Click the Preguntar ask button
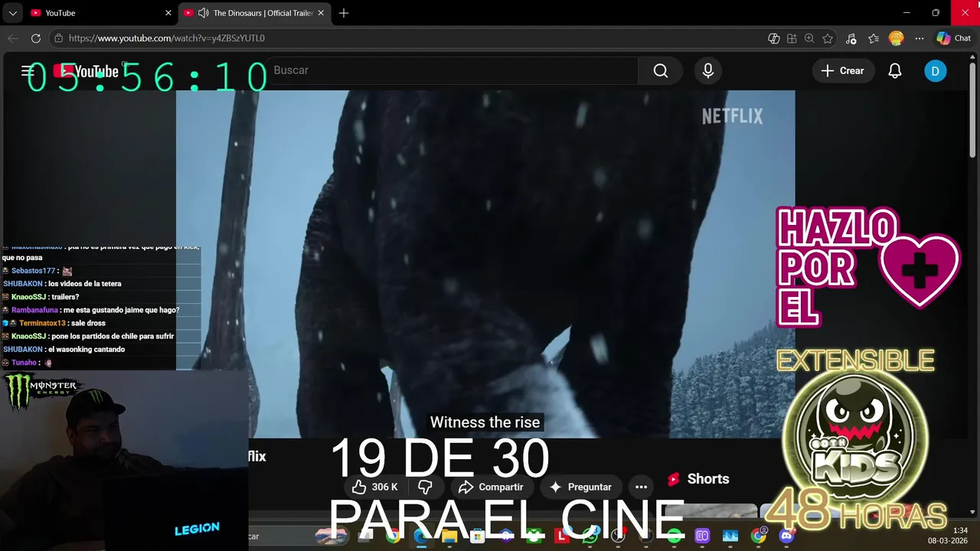The image size is (980, 551). pyautogui.click(x=580, y=487)
